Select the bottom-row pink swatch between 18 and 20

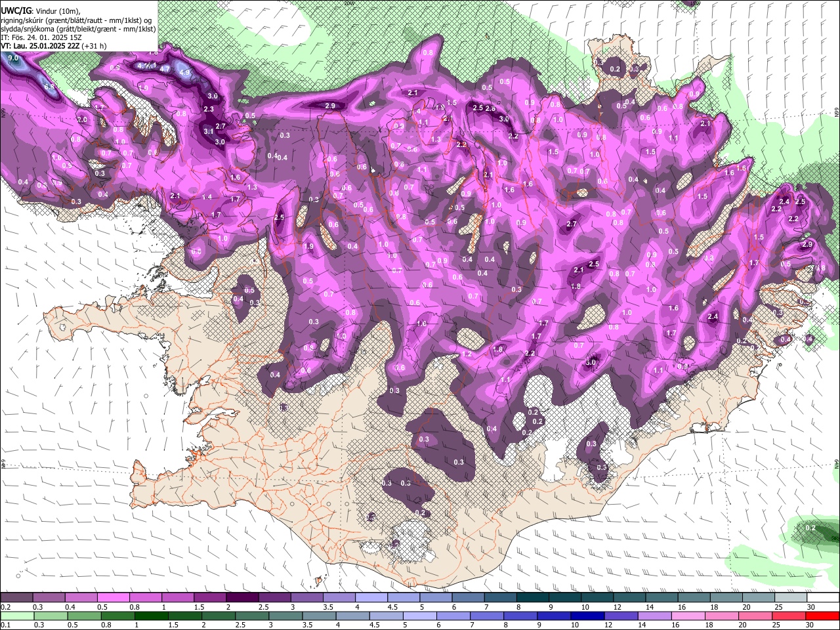722,616
